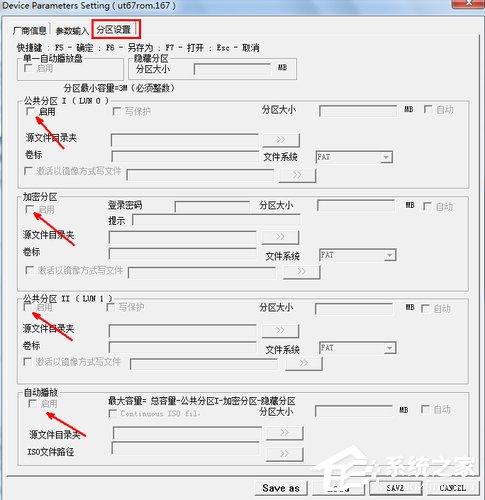Click image file path field in 公共分区 II
485x500 pixels.
[x=204, y=364]
